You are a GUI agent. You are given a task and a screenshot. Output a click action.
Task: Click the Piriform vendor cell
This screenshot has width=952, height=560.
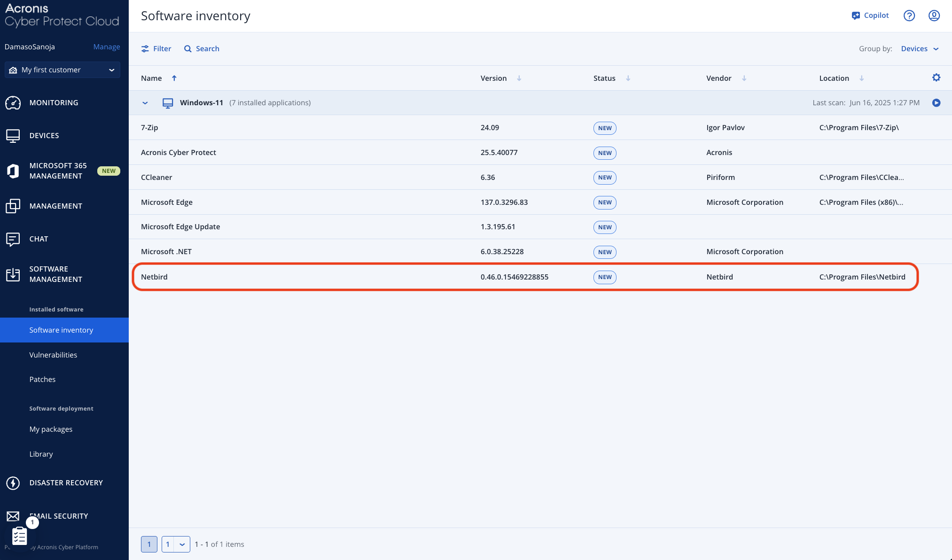point(720,177)
